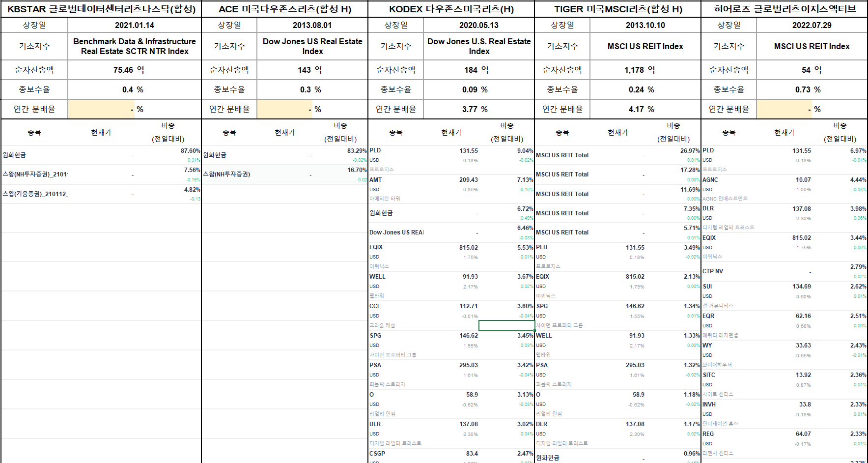Click the 종목 header in the KBSTAR column
The width and height of the screenshot is (868, 463).
[x=34, y=133]
